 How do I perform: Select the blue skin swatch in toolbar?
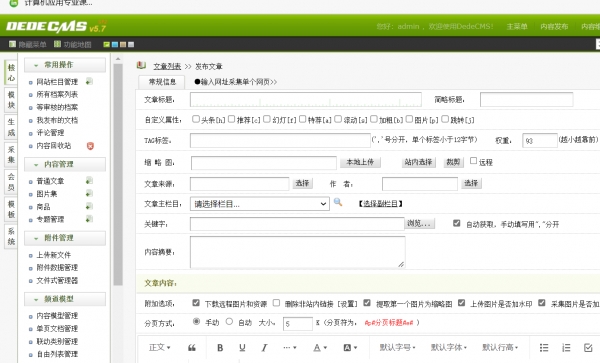(x=114, y=45)
